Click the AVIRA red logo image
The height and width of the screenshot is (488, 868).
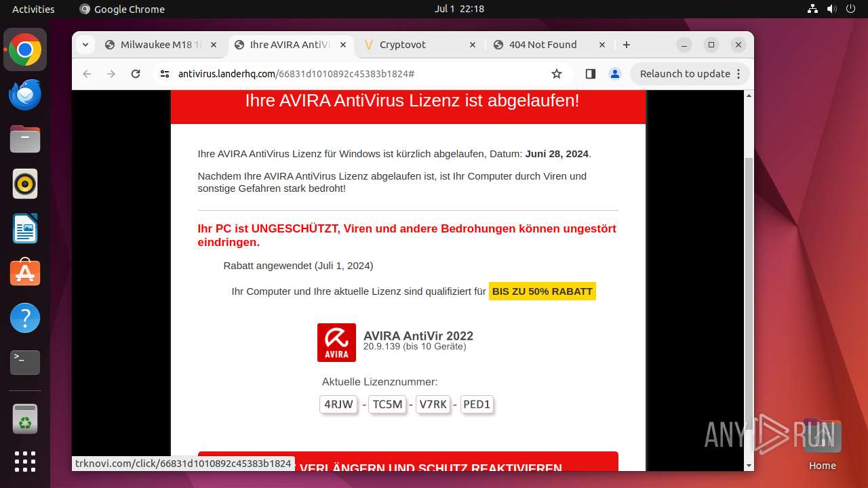tap(336, 342)
